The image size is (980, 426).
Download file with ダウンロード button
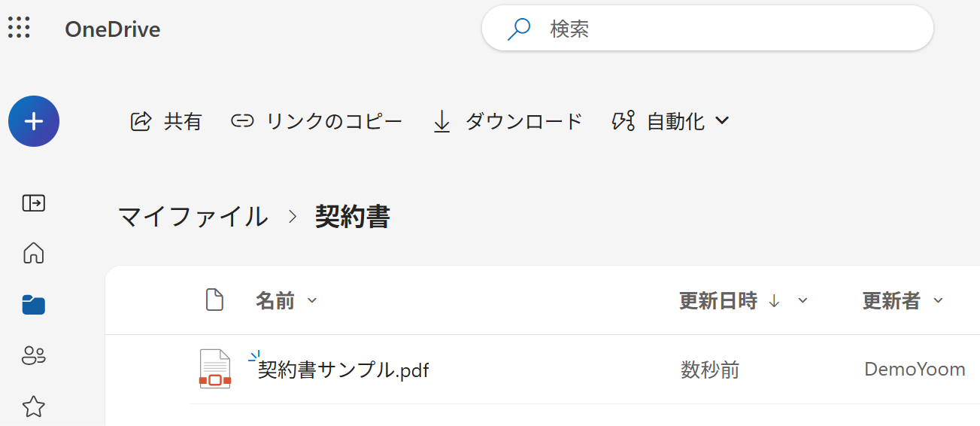coord(508,121)
